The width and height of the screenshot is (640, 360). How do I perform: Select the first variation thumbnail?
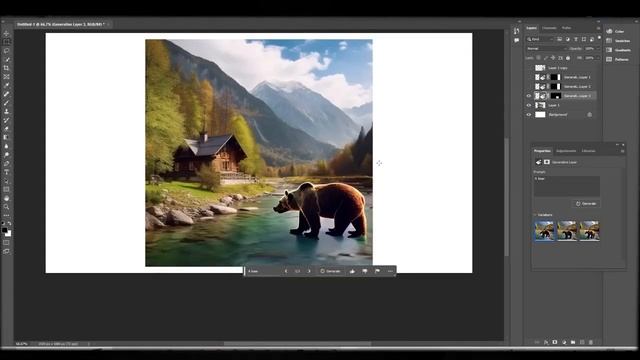click(x=544, y=231)
